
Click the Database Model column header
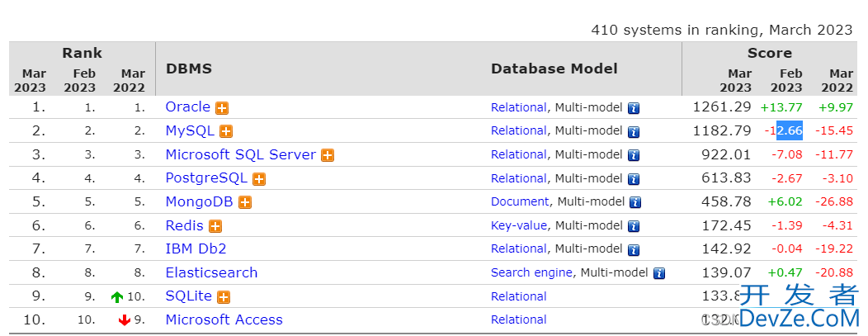point(554,69)
